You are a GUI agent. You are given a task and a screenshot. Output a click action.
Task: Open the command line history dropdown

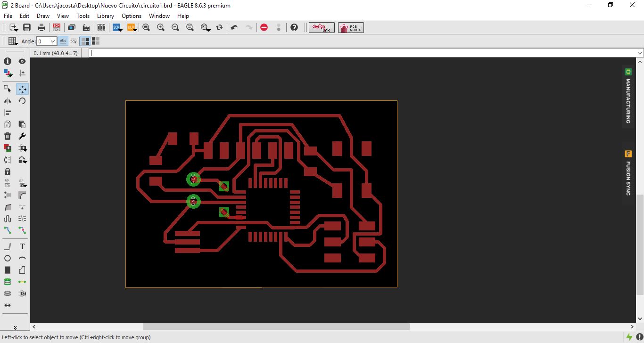coord(639,53)
